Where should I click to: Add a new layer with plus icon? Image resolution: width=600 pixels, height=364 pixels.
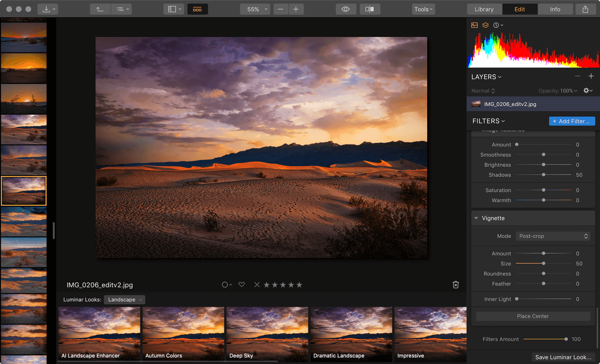coord(591,76)
